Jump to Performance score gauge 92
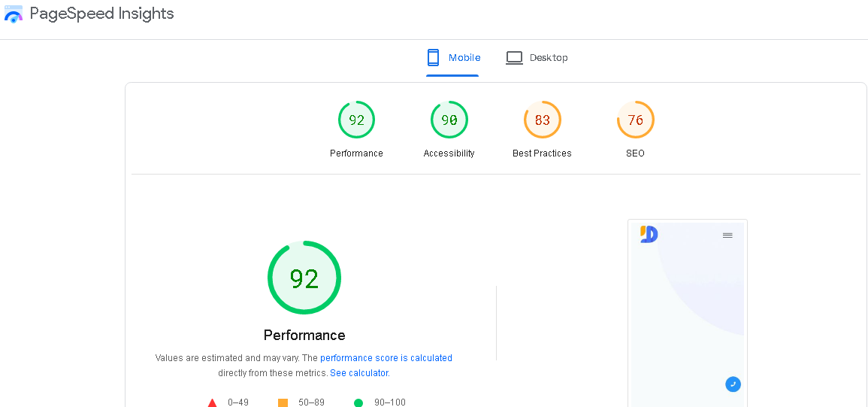The height and width of the screenshot is (407, 868). (x=356, y=120)
